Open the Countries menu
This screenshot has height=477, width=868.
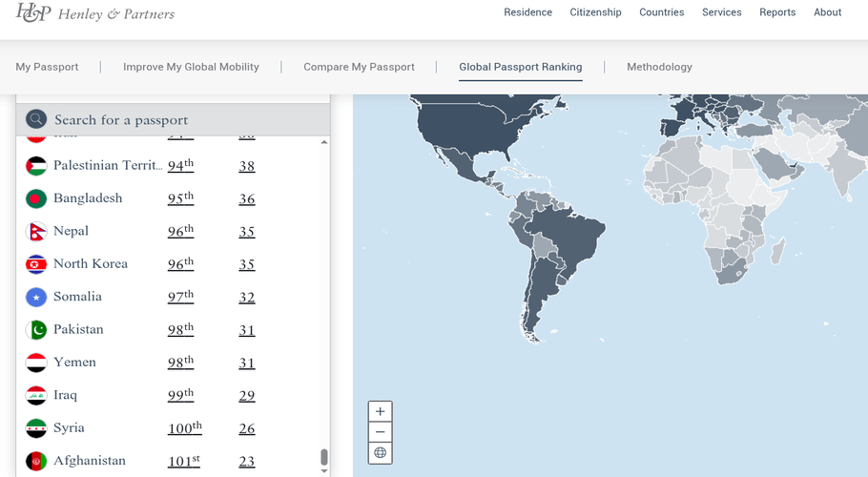[662, 12]
